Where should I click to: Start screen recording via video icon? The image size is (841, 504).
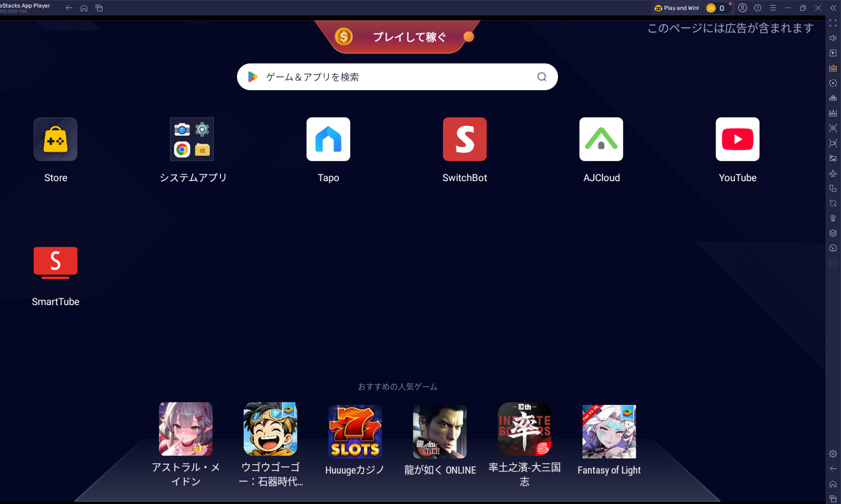[x=833, y=143]
